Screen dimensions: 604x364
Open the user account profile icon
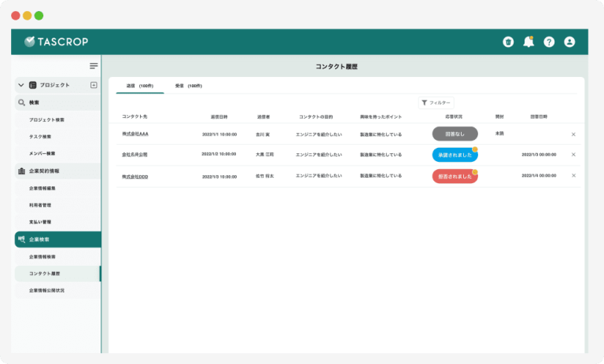[x=569, y=42]
